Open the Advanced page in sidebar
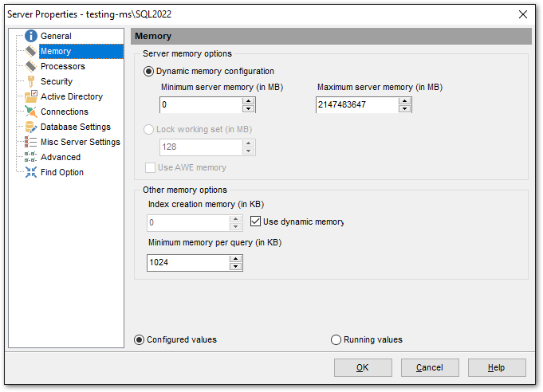 (61, 157)
